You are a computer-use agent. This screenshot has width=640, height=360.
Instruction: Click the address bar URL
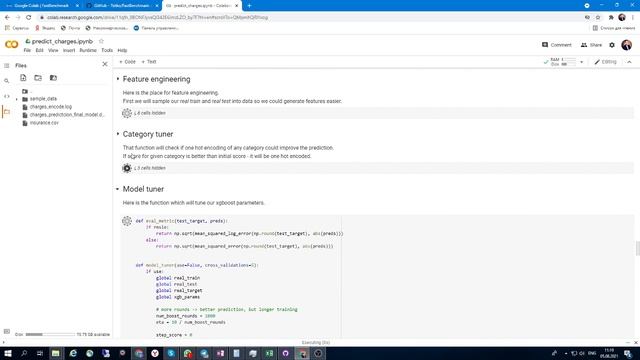pos(158,18)
